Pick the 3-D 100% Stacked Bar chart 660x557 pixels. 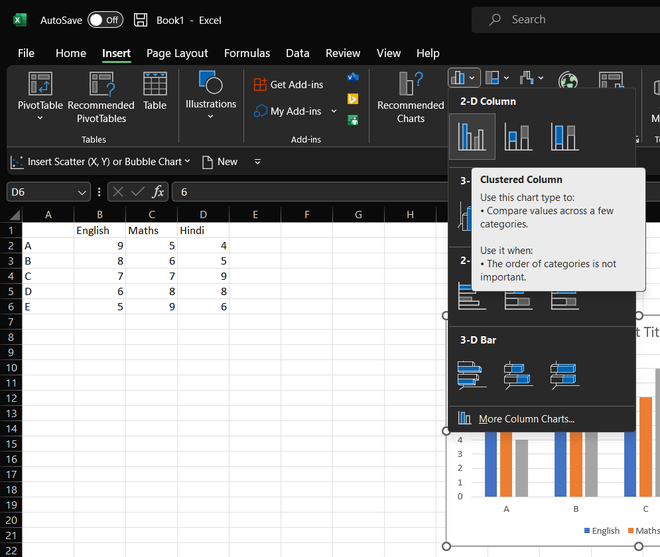click(564, 375)
